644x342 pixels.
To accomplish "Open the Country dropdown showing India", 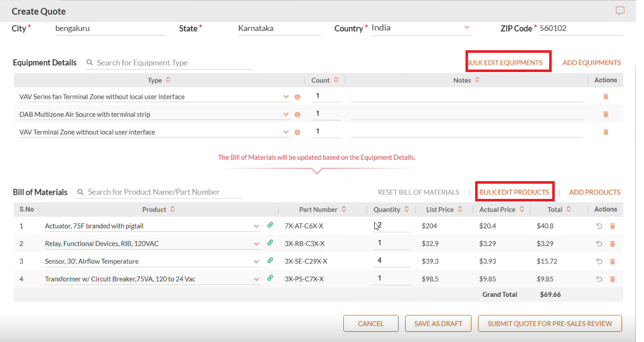I will tap(421, 28).
